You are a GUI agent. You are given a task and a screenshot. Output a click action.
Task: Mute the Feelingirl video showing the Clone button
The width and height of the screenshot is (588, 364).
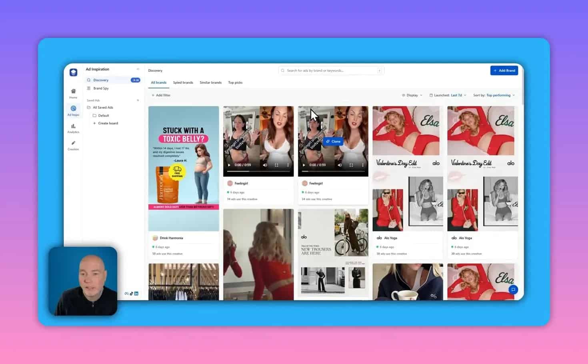(340, 165)
